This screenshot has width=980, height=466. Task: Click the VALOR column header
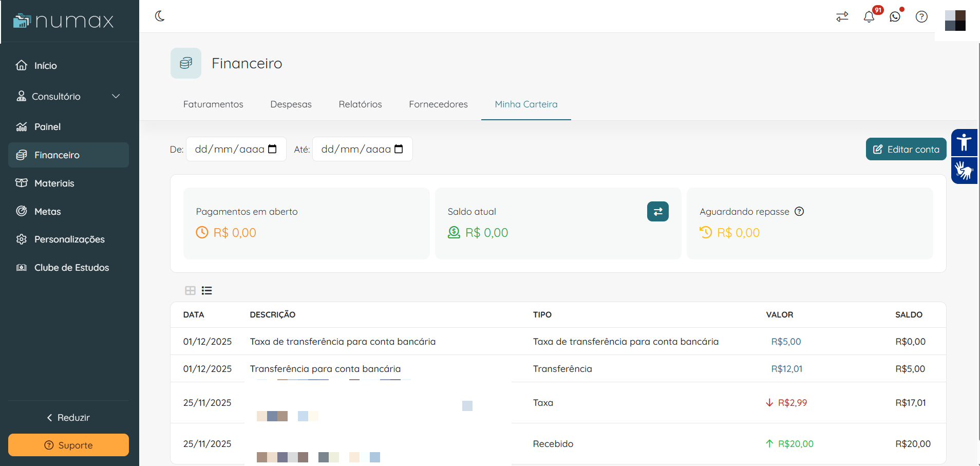click(780, 314)
